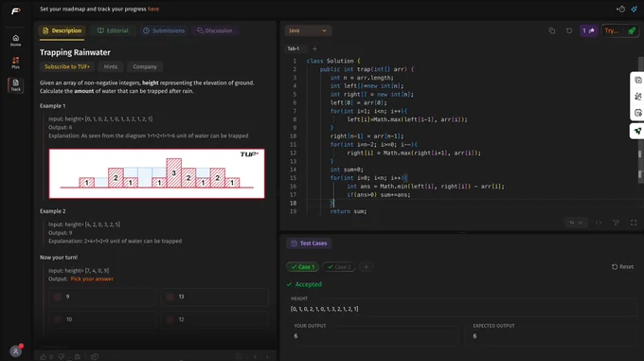Click the 'Now your turn!' heading

tap(59, 258)
